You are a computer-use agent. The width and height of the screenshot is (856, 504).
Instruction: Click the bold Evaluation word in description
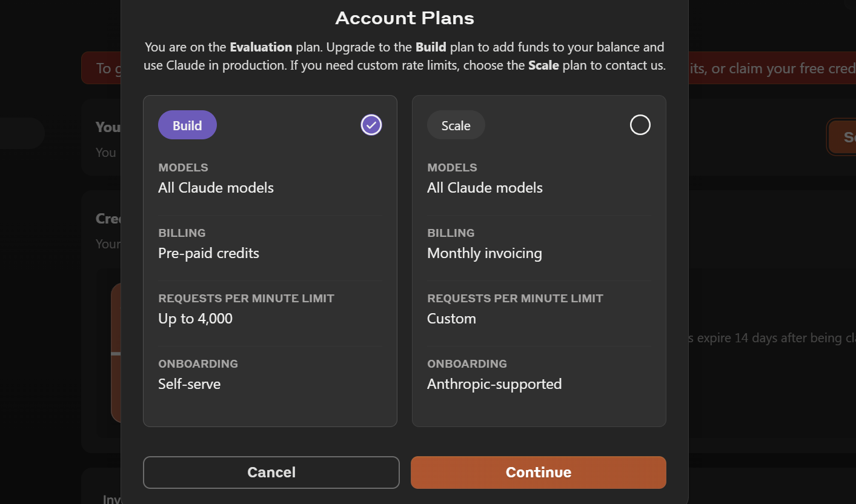[261, 47]
